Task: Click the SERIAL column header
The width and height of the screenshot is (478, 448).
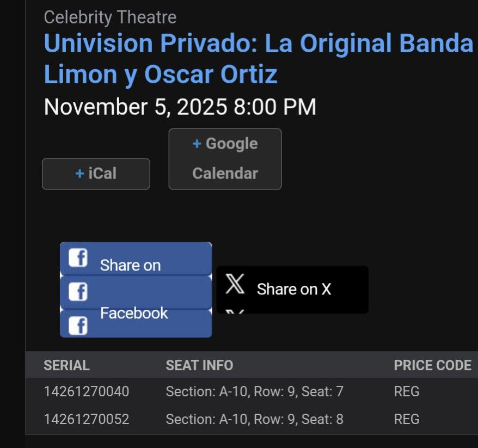Action: tap(67, 365)
